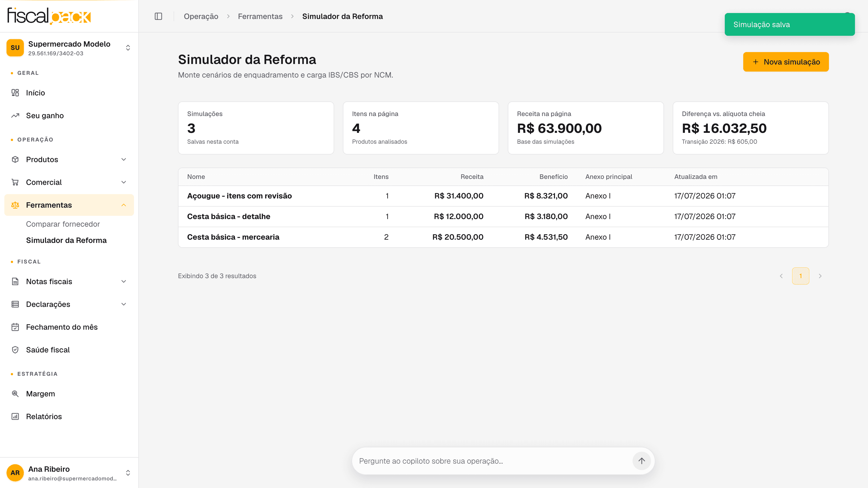Expand the Notas fiscais menu
Screen dimensions: 868x488
pos(124,282)
